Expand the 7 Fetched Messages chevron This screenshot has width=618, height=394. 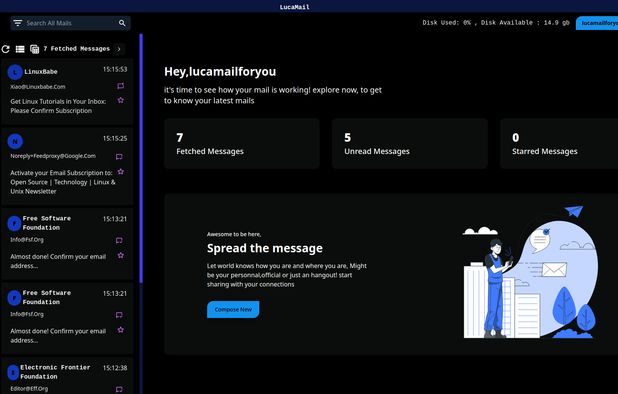(119, 49)
